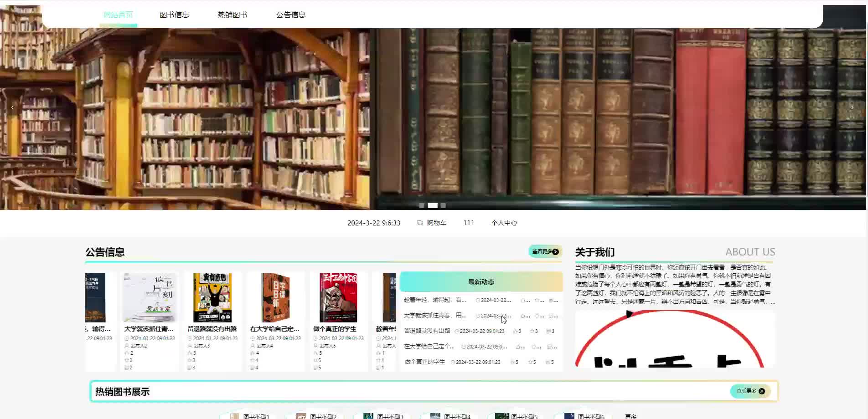Click the like icon under 发布人5
The width and height of the screenshot is (868, 419).
pyautogui.click(x=315, y=353)
